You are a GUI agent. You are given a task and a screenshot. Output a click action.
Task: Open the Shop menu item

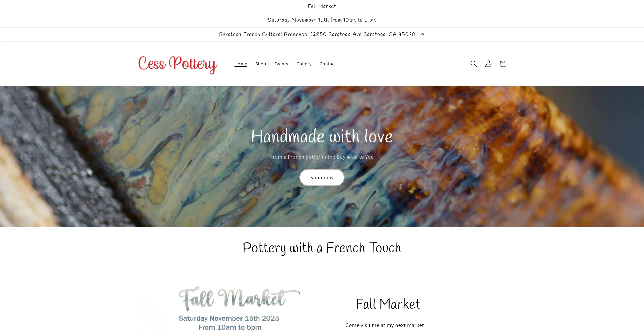261,64
